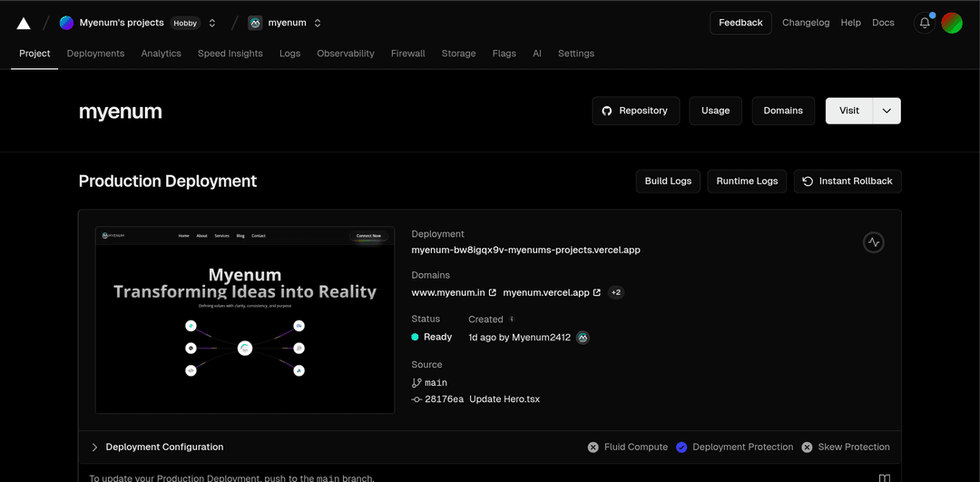Open the Changelog link
This screenshot has height=482, width=980.
click(807, 23)
